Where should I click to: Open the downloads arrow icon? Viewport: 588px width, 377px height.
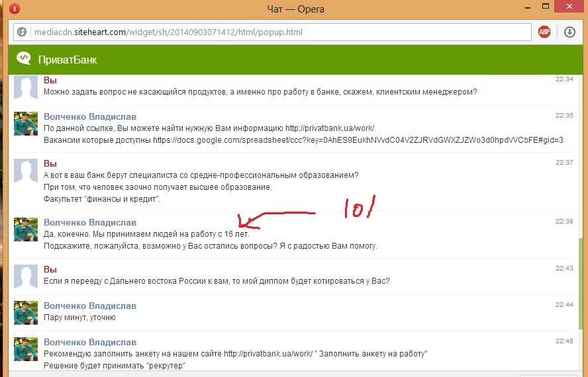569,32
